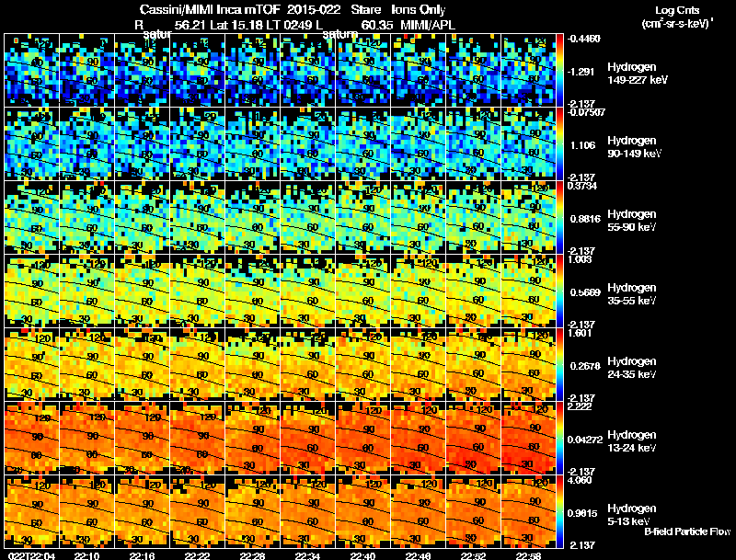
Task: Click the '1.106' colorbar value
Action: [x=583, y=145]
